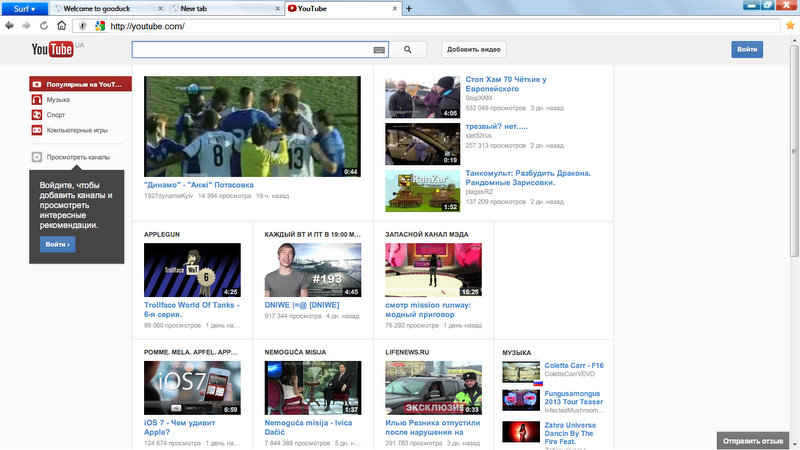Open the virtual keyboard icon in the search box
The height and width of the screenshot is (450, 800).
[379, 50]
